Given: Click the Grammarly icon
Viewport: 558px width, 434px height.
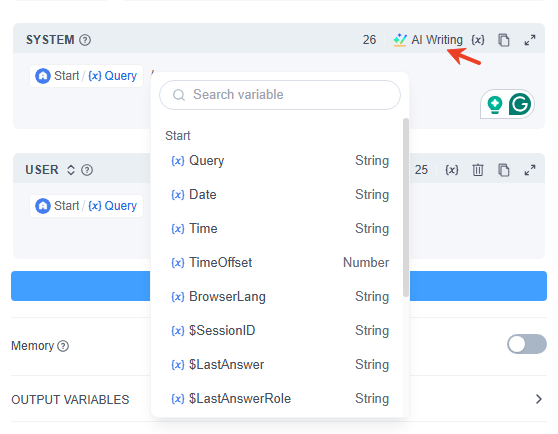Looking at the screenshot, I should pyautogui.click(x=520, y=104).
